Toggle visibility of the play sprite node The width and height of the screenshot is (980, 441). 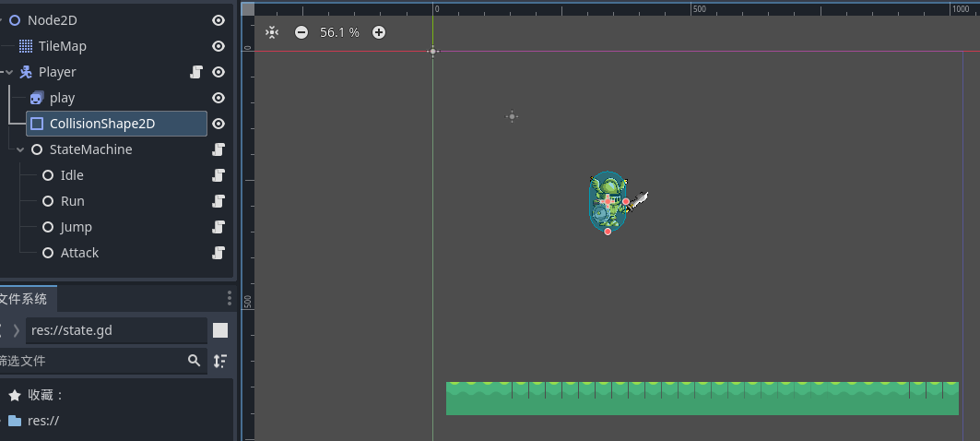218,98
